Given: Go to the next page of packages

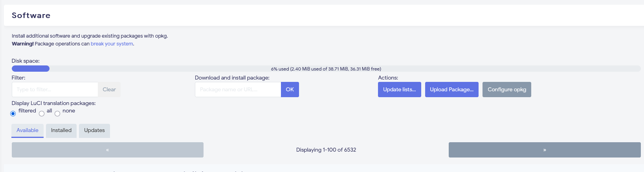Looking at the screenshot, I should (x=544, y=150).
